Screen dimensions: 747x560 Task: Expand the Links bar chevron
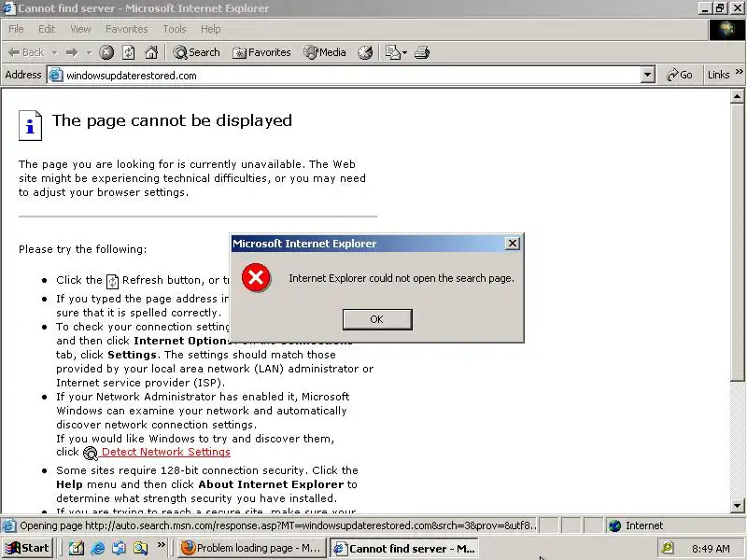click(x=739, y=72)
